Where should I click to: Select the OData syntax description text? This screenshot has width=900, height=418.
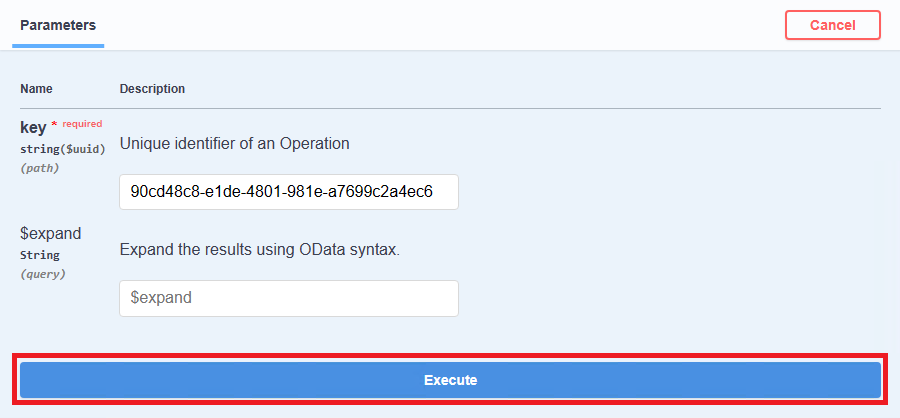click(x=259, y=249)
